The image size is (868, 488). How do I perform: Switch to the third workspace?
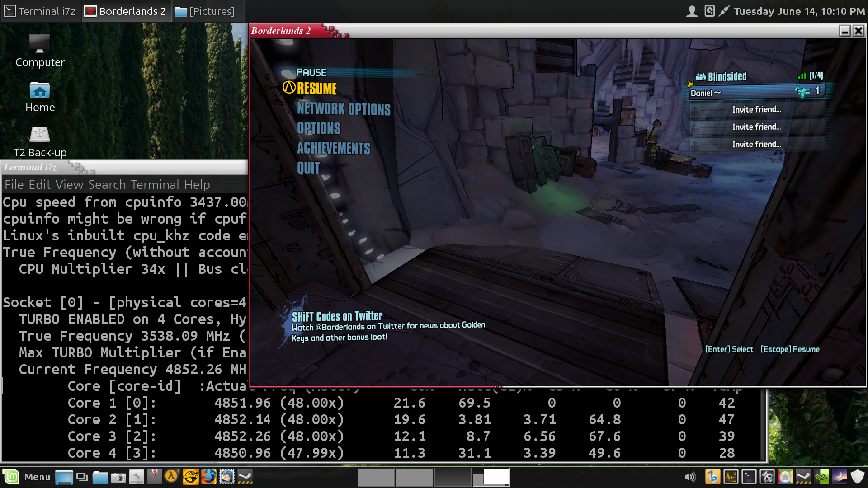click(x=453, y=477)
